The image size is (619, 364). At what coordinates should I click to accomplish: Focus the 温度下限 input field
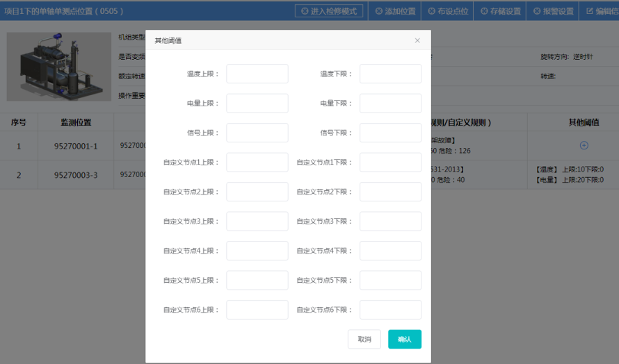coord(390,74)
